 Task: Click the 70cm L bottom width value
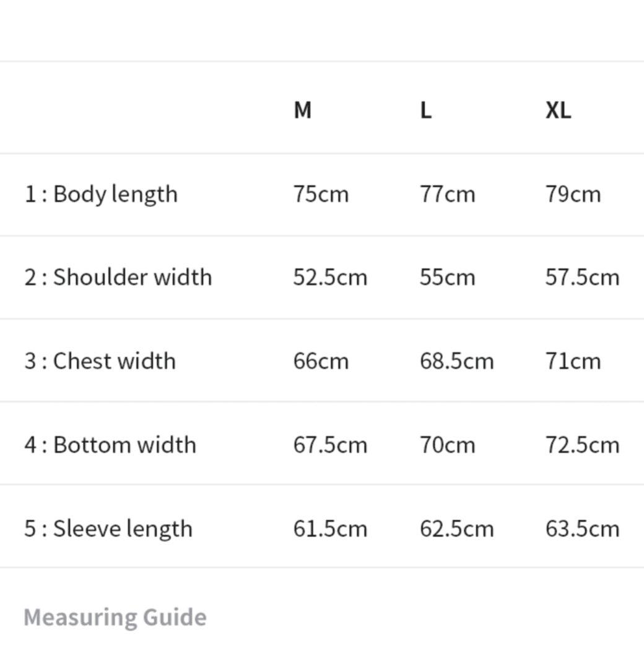pyautogui.click(x=447, y=445)
